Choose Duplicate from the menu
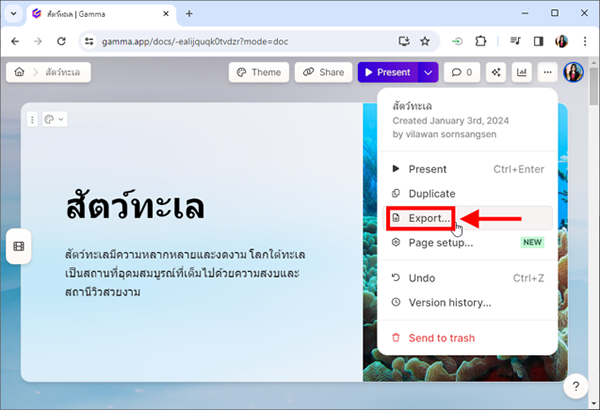 pos(467,194)
